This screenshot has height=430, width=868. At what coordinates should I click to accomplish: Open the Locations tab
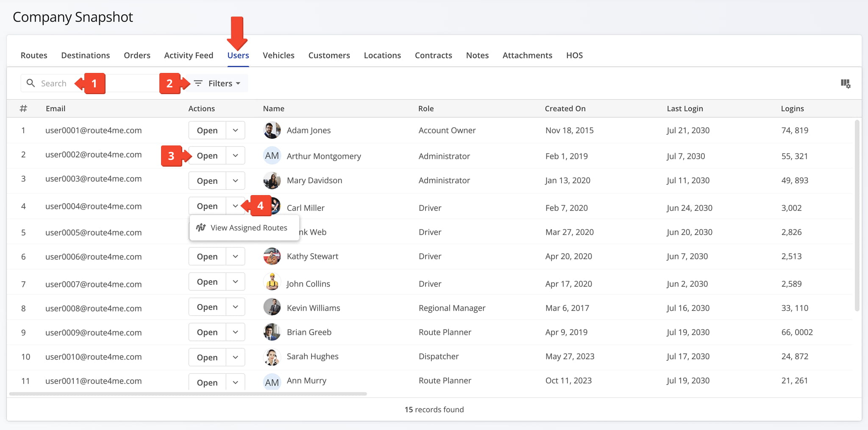tap(382, 55)
